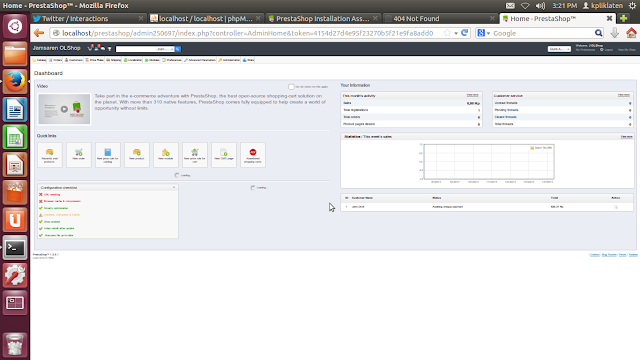Open the Stats menu
The width and height of the screenshot is (640, 360).
point(248,60)
